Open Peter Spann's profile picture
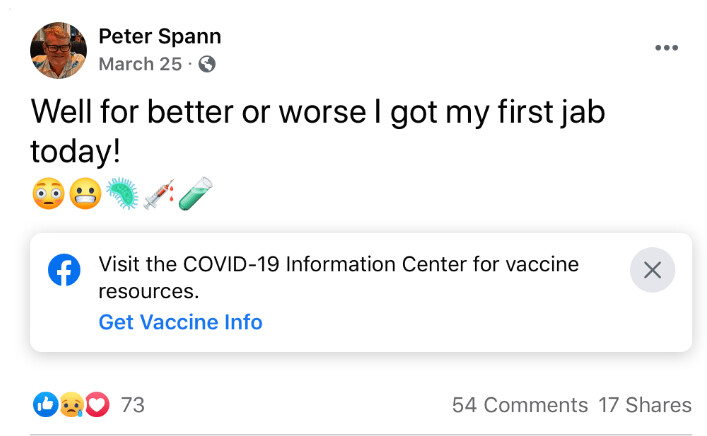The height and width of the screenshot is (436, 707). 58,50
